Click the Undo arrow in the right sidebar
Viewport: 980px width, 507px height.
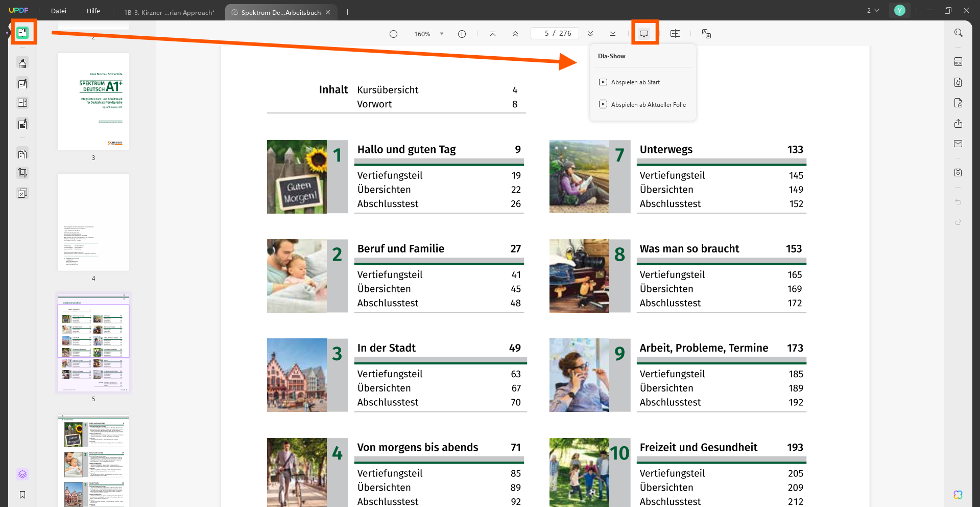pyautogui.click(x=959, y=202)
